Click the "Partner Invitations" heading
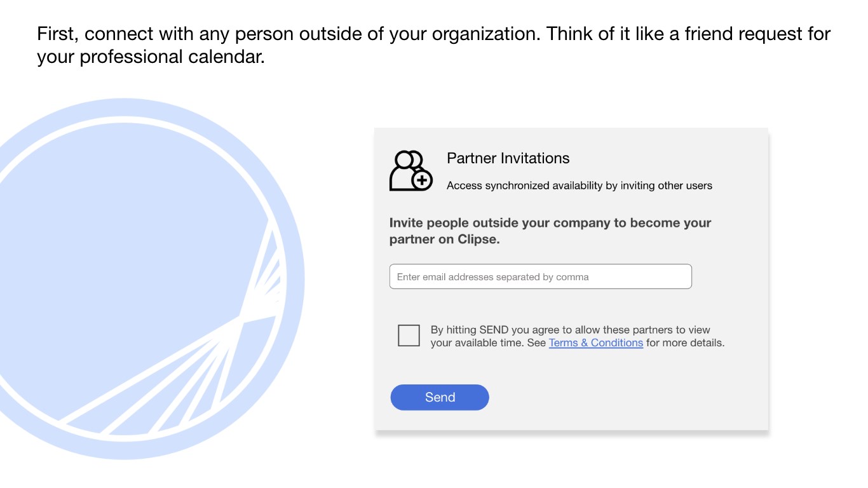 [508, 158]
